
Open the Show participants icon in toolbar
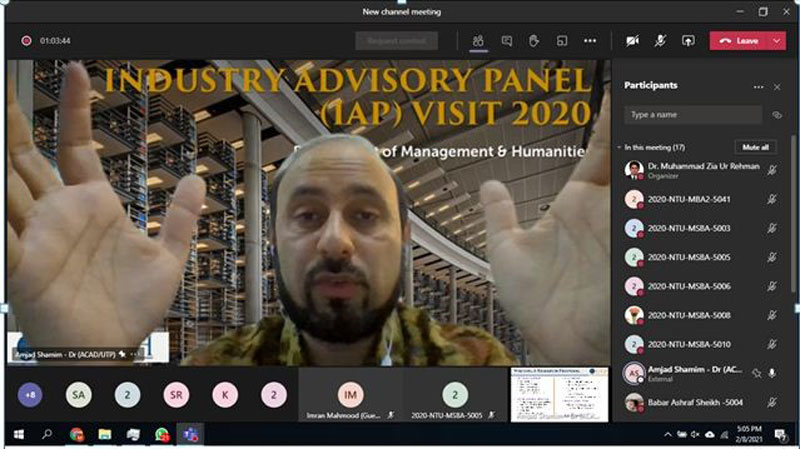[478, 41]
